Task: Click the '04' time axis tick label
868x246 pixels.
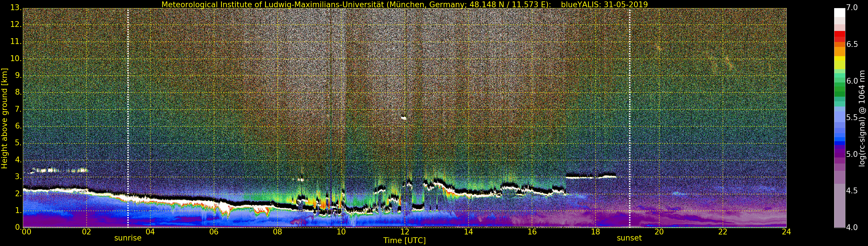Action: [150, 232]
